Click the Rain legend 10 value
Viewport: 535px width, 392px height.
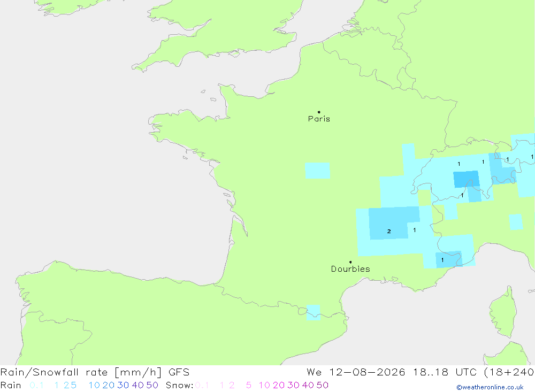point(94,385)
